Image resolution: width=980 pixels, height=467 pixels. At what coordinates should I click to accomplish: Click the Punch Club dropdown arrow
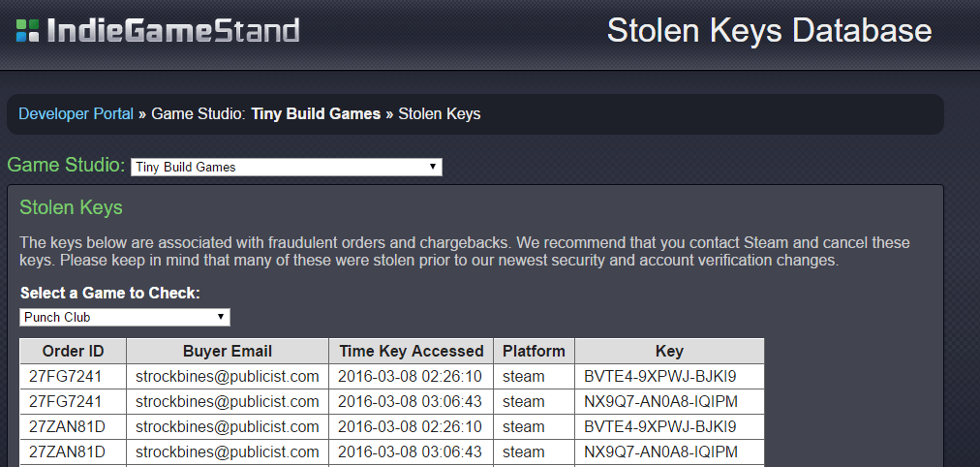click(221, 317)
